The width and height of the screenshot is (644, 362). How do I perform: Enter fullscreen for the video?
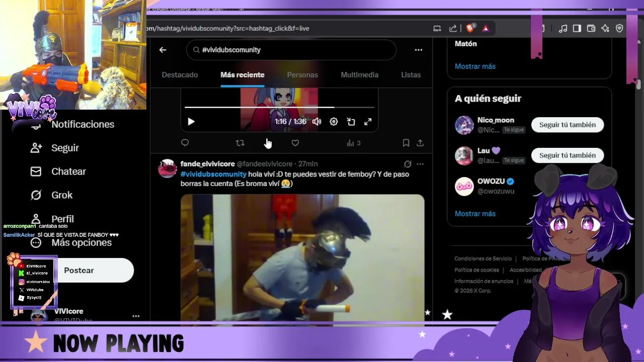point(368,121)
